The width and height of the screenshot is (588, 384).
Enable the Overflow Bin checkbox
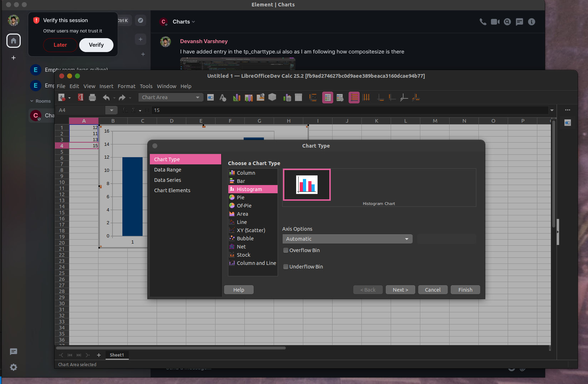(x=285, y=250)
